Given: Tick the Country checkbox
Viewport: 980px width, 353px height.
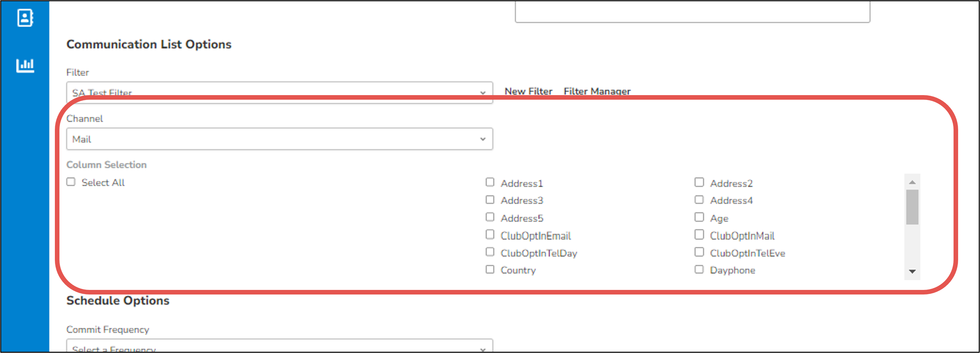Looking at the screenshot, I should click(x=490, y=270).
